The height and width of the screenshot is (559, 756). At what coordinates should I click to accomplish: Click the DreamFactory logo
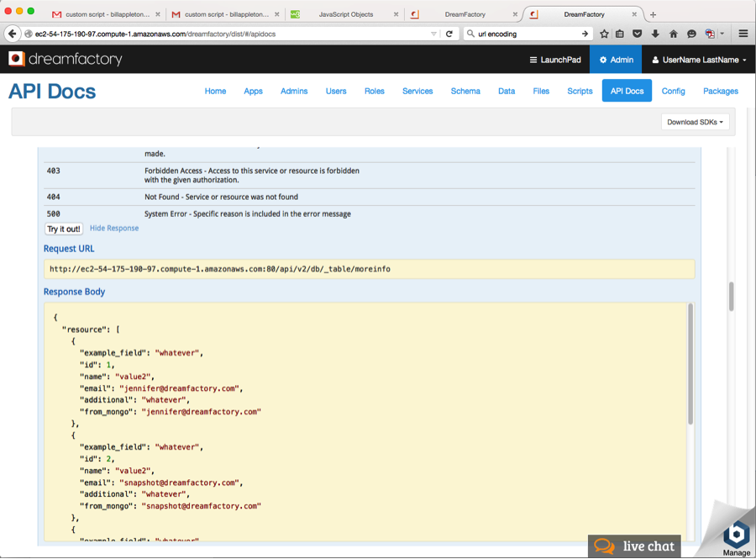click(x=66, y=59)
